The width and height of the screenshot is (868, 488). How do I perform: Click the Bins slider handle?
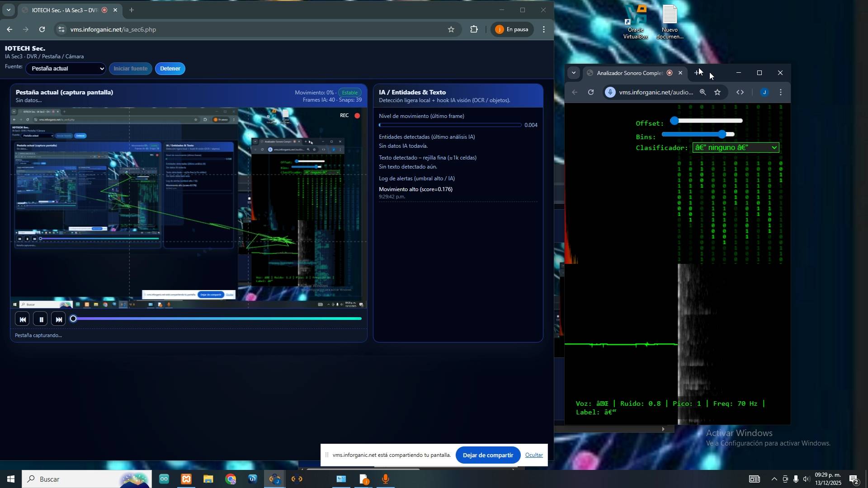[722, 134]
